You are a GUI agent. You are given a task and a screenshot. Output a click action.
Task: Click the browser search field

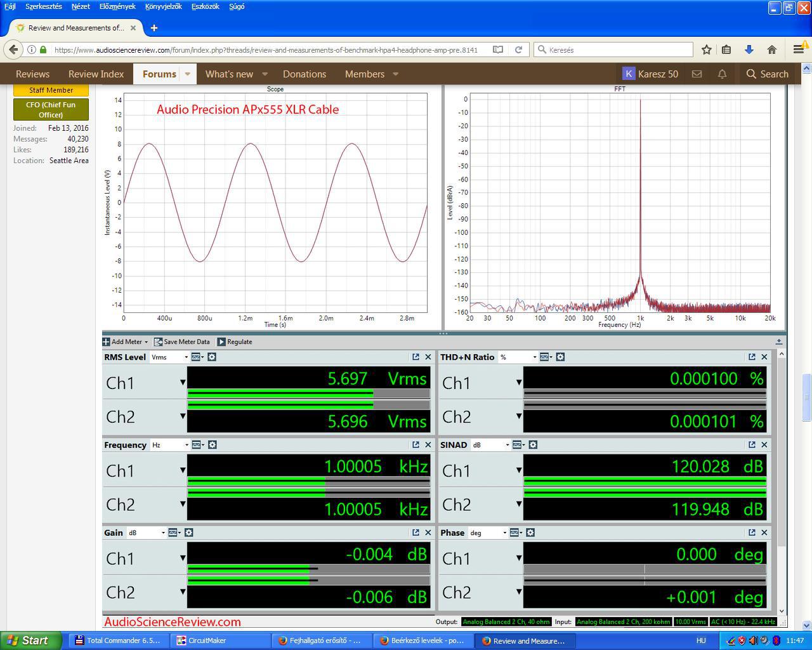point(613,50)
